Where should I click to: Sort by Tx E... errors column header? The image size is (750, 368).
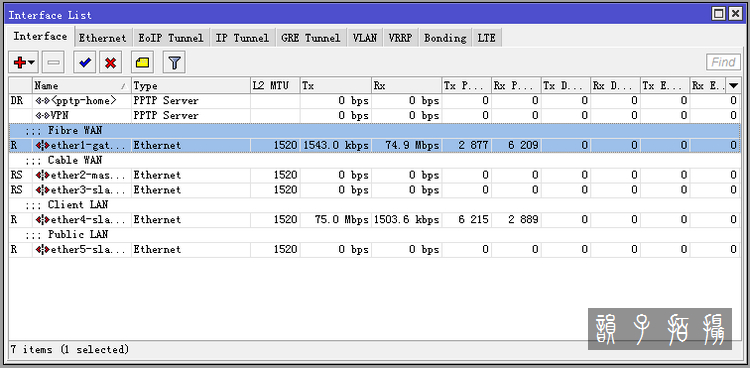pos(666,86)
